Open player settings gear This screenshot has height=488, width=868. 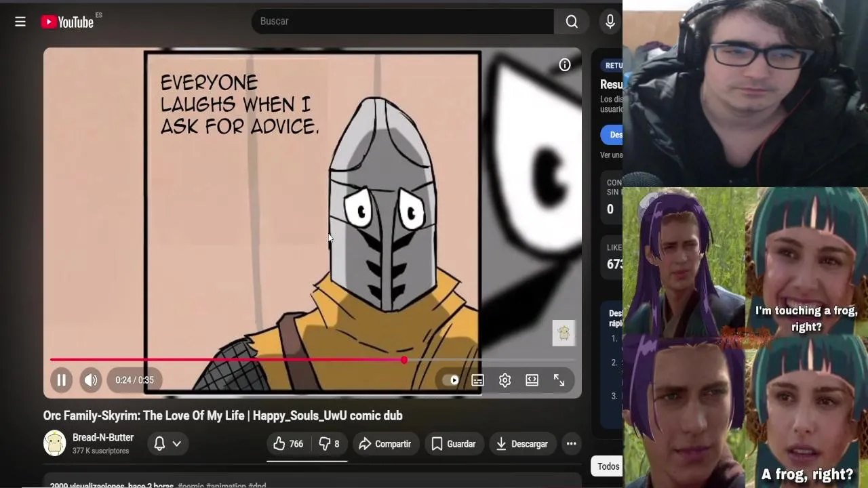click(505, 380)
